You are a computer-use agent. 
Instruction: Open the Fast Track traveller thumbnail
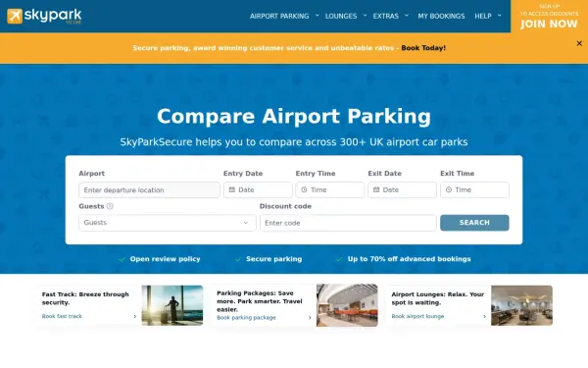[172, 305]
